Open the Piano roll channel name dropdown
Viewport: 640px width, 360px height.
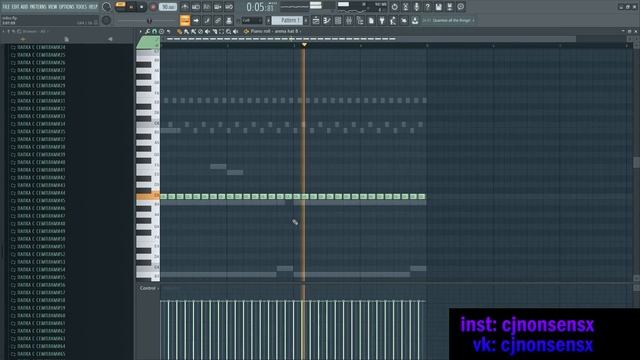coord(274,31)
